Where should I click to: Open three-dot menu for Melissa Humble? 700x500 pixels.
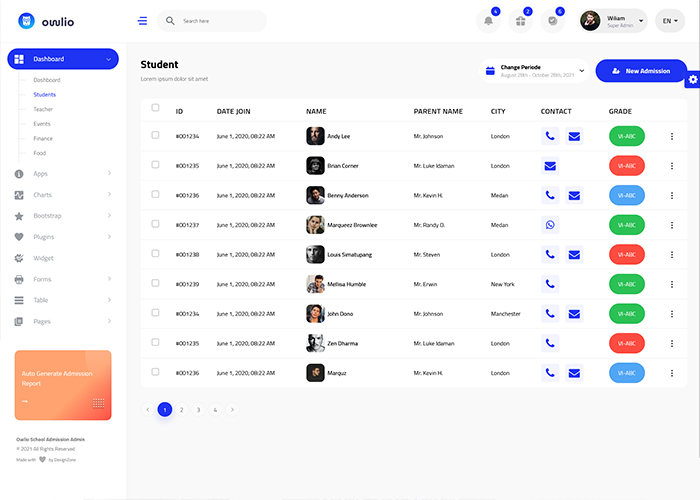pos(672,284)
